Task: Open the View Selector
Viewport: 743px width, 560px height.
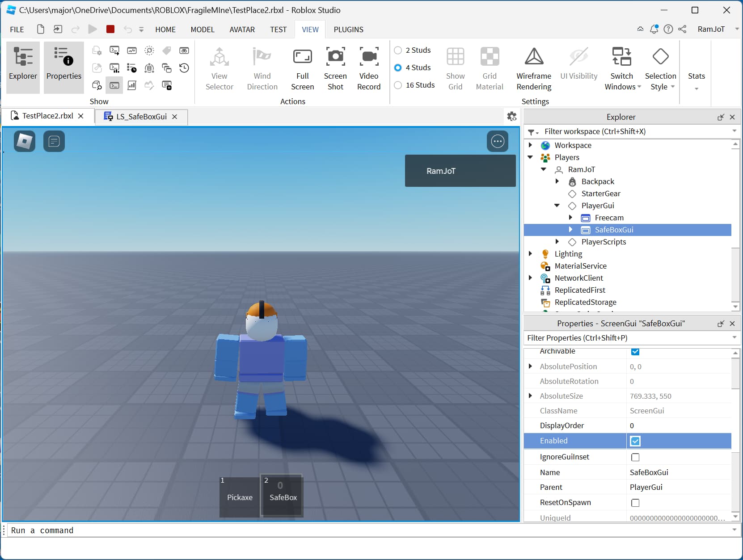Action: coord(219,67)
